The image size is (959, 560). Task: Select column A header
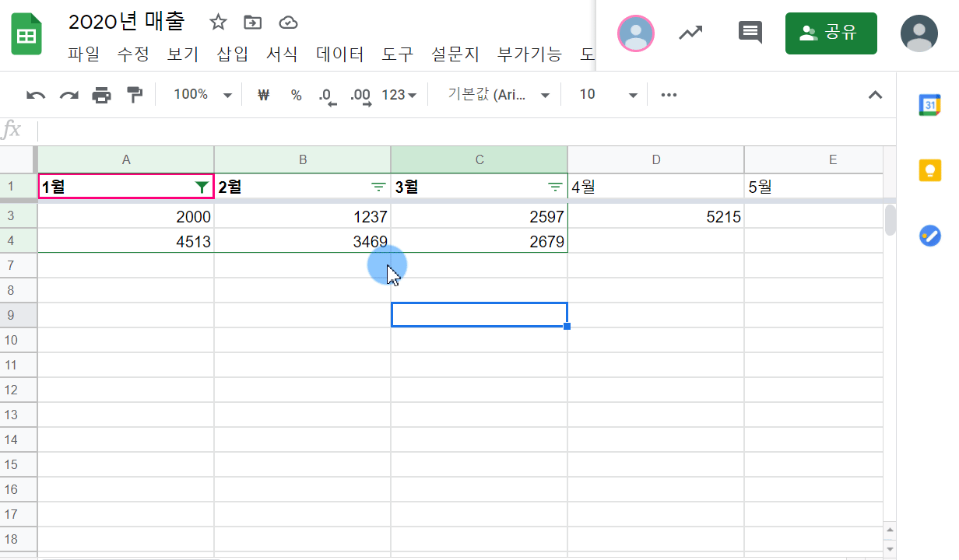[x=126, y=159]
